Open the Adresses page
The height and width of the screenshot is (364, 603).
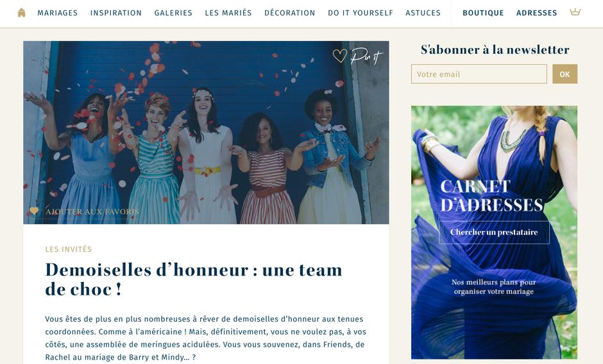click(536, 13)
